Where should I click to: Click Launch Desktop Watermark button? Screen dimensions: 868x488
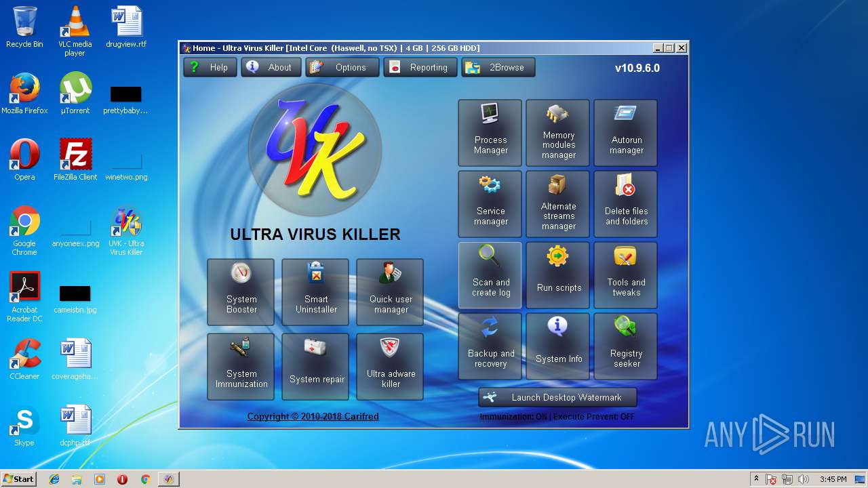(x=557, y=397)
